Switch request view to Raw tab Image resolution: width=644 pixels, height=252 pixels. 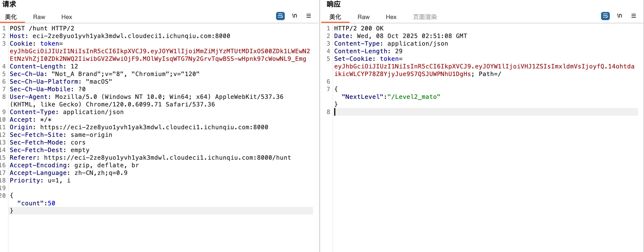39,17
